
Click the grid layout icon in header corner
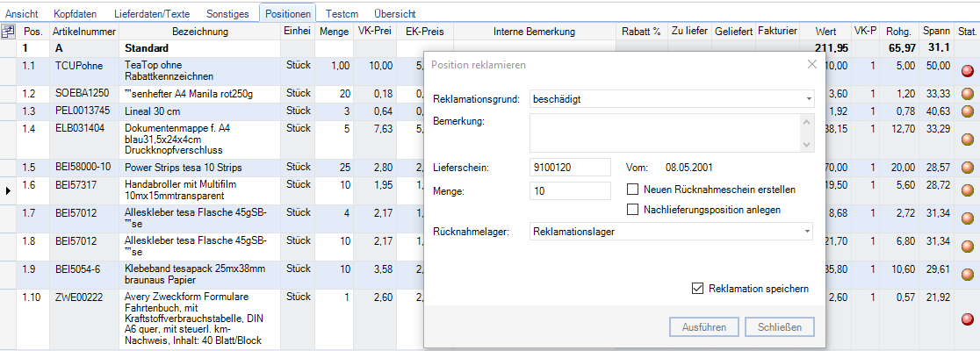click(x=9, y=32)
